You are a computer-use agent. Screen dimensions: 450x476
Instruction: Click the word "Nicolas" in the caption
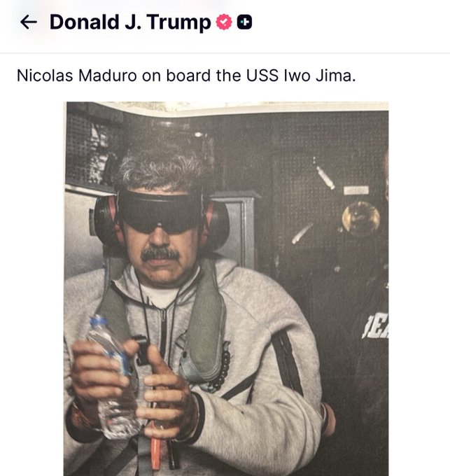[x=45, y=76]
